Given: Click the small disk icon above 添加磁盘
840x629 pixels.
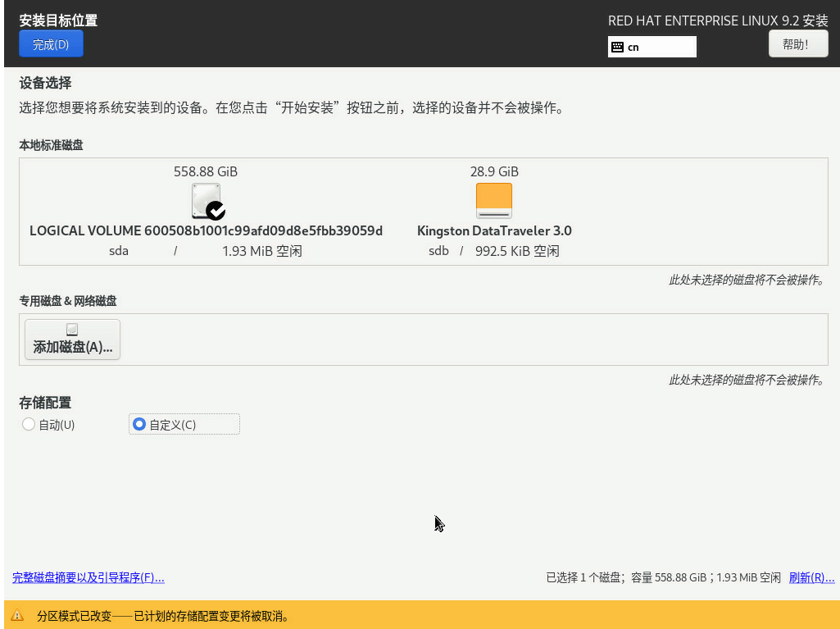Looking at the screenshot, I should coord(72,330).
